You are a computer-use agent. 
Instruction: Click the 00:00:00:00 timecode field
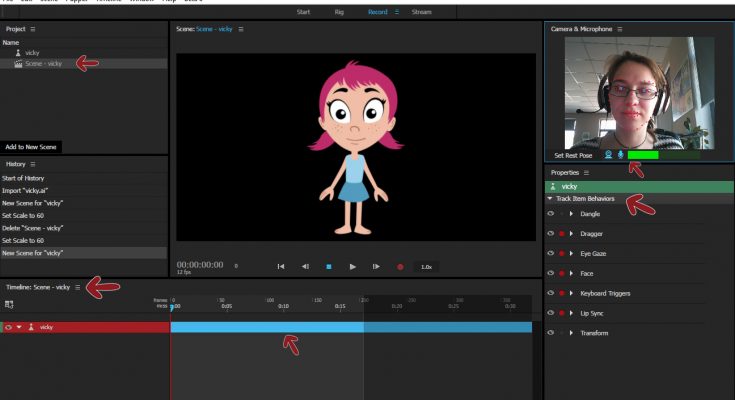click(x=200, y=265)
